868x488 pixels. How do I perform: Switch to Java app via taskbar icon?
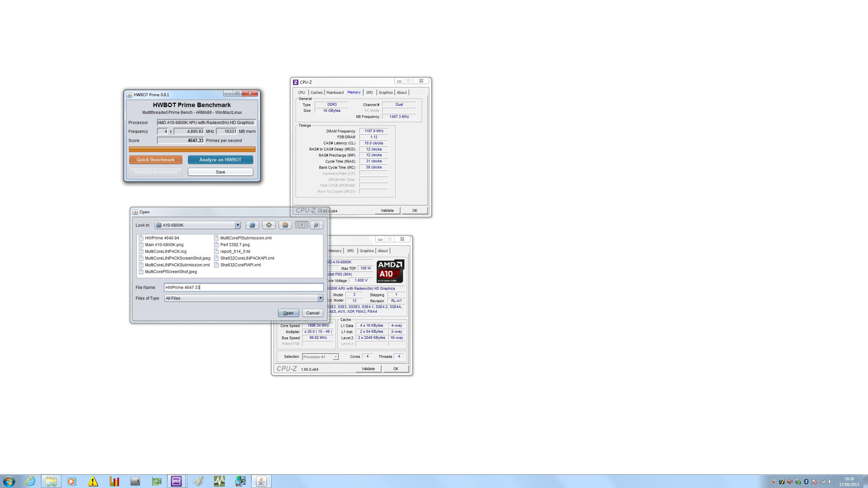click(x=261, y=481)
